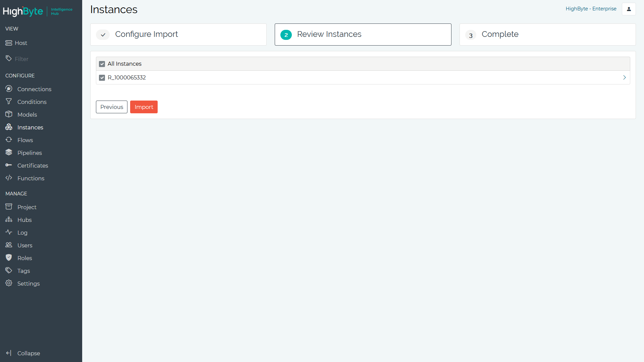Image resolution: width=644 pixels, height=362 pixels.
Task: Open Log in the sidebar
Action: [22, 232]
